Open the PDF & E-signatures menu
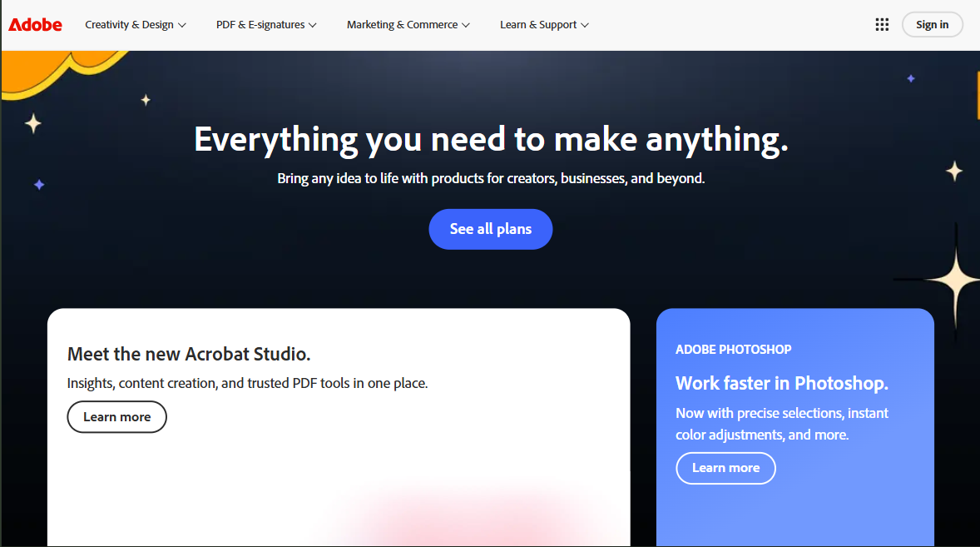Screen dimensions: 980x547 (266, 24)
